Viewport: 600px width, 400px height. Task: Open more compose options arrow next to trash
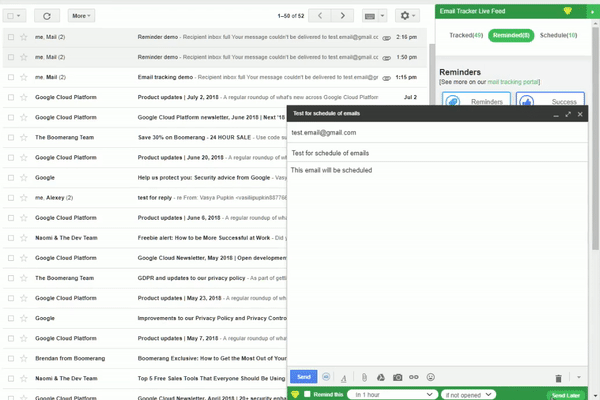tap(579, 377)
